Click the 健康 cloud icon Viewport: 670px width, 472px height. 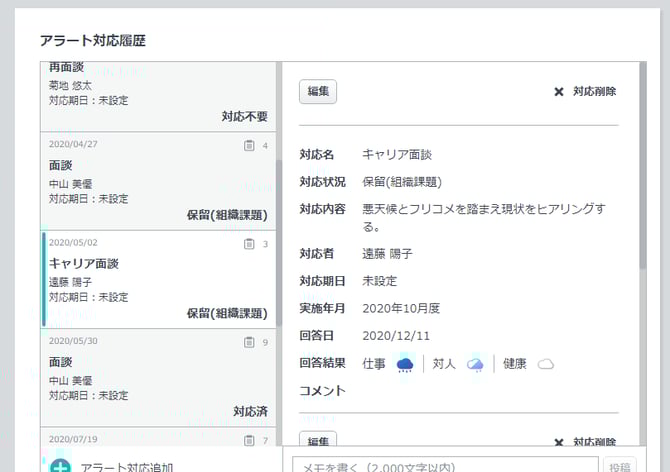pos(546,364)
